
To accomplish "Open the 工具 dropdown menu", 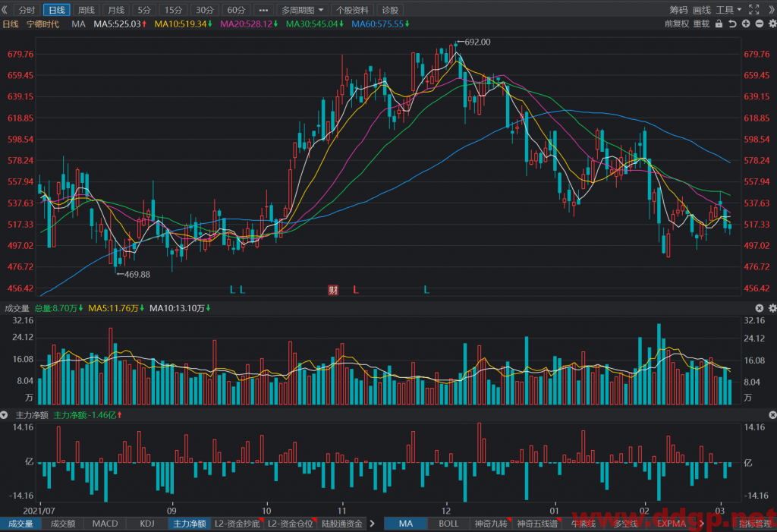I will click(728, 10).
